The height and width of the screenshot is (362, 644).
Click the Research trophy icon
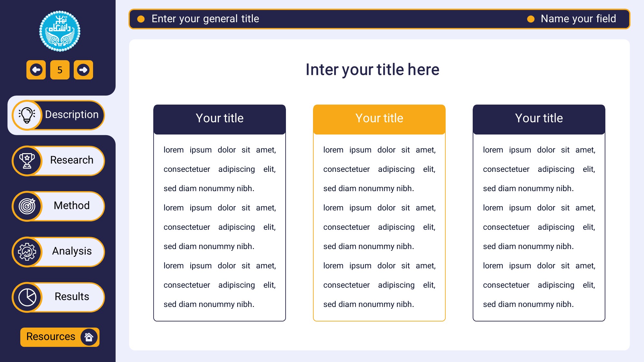(x=27, y=161)
